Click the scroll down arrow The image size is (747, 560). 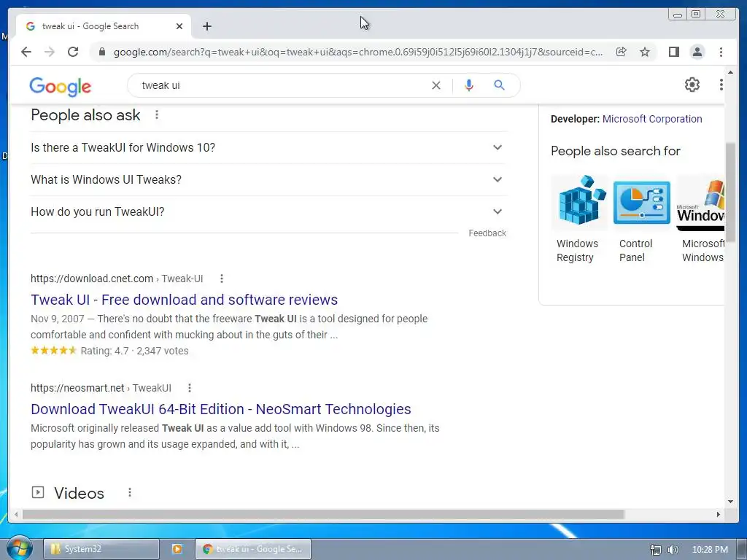point(730,502)
